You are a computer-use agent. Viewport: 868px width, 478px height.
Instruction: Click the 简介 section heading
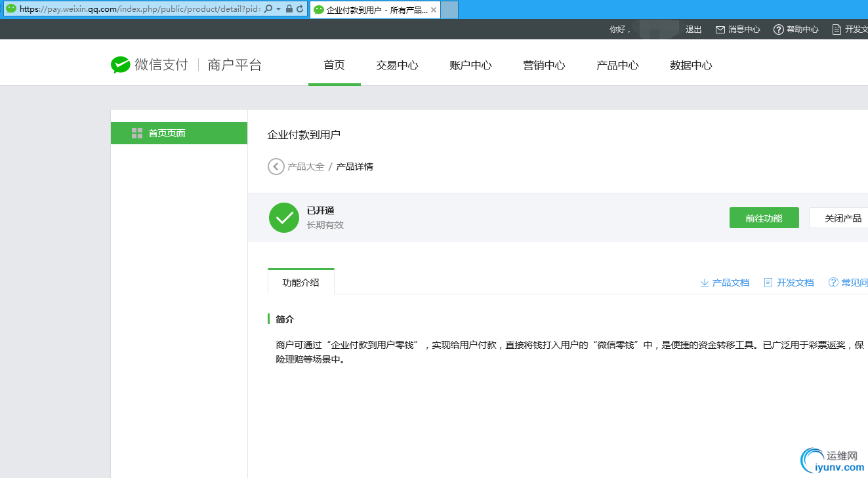click(285, 319)
